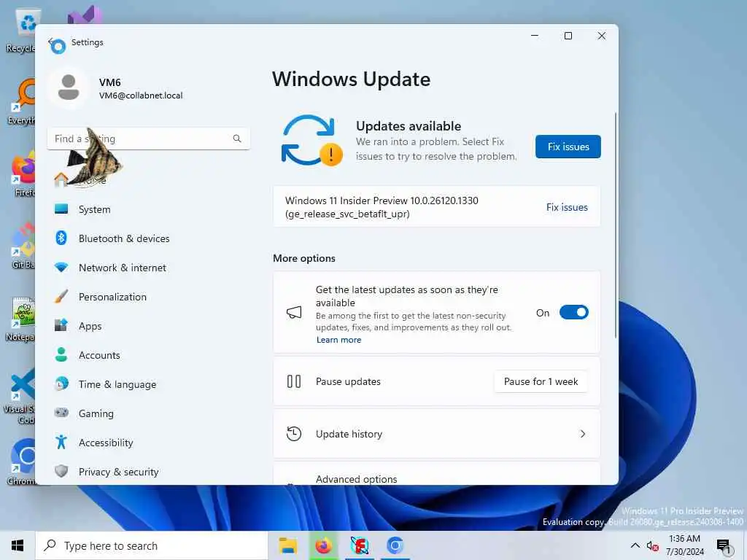Go to Time & language settings
Screen dimensions: 747x560
click(x=147, y=384)
